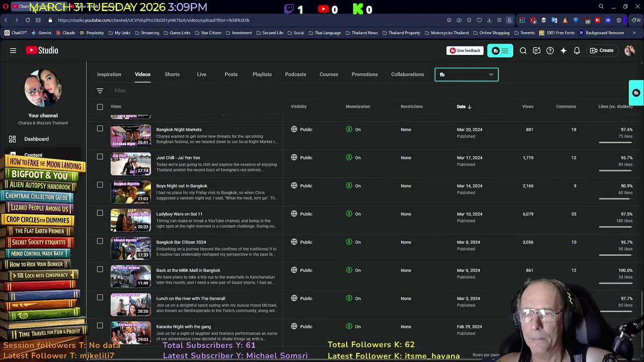Open the Bangkok Night Markets video title

(x=179, y=129)
